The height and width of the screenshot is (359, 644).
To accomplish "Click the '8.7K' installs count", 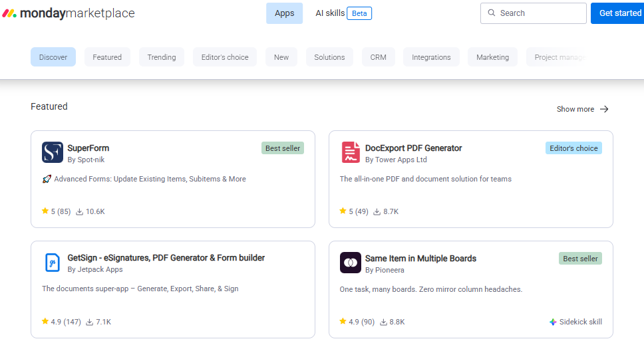I will click(391, 211).
